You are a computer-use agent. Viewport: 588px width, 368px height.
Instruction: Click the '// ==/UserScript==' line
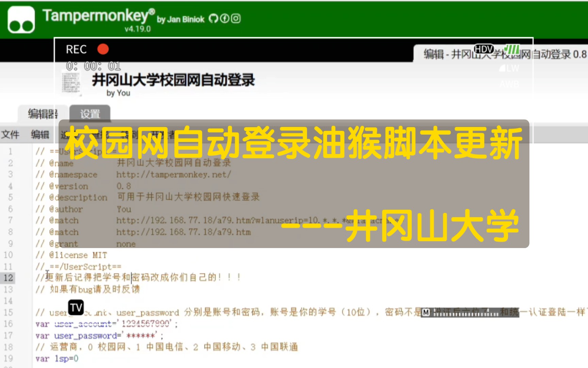tap(79, 266)
